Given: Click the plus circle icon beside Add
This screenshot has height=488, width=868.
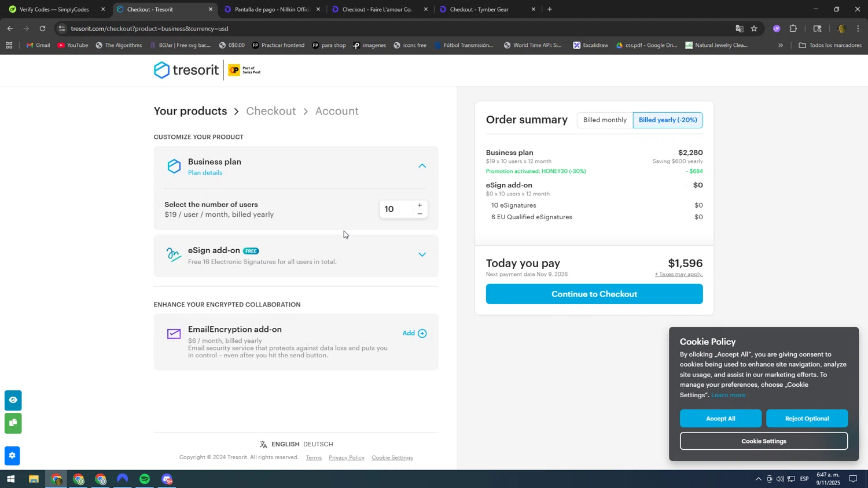Looking at the screenshot, I should pyautogui.click(x=422, y=333).
